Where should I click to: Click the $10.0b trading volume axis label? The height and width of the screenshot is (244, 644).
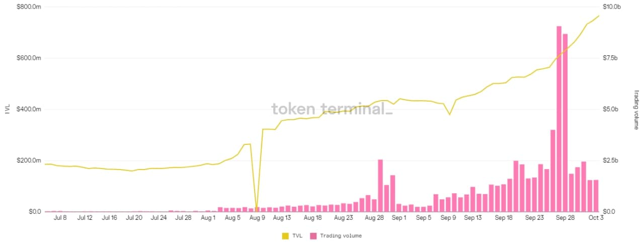(612, 7)
